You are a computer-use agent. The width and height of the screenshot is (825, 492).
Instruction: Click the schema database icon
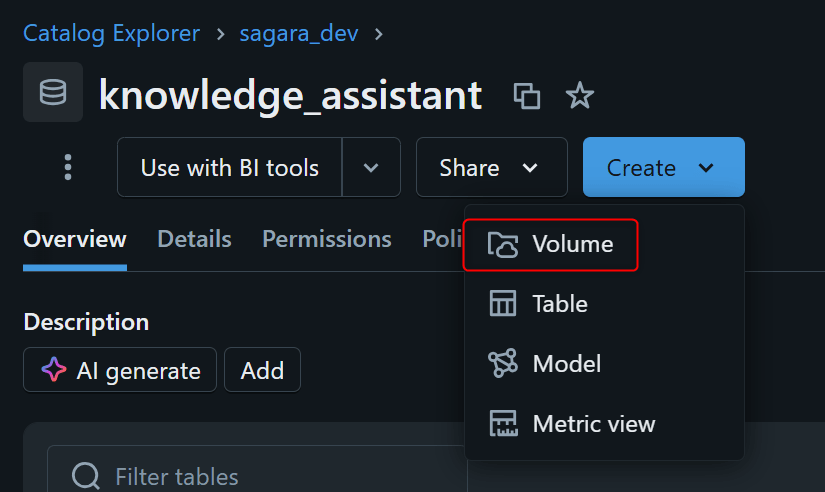(x=52, y=93)
